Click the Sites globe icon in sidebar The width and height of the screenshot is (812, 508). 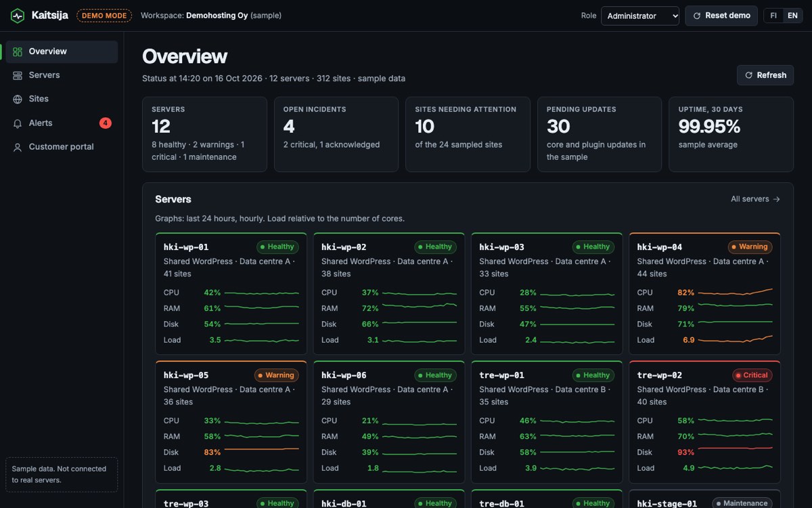(18, 99)
